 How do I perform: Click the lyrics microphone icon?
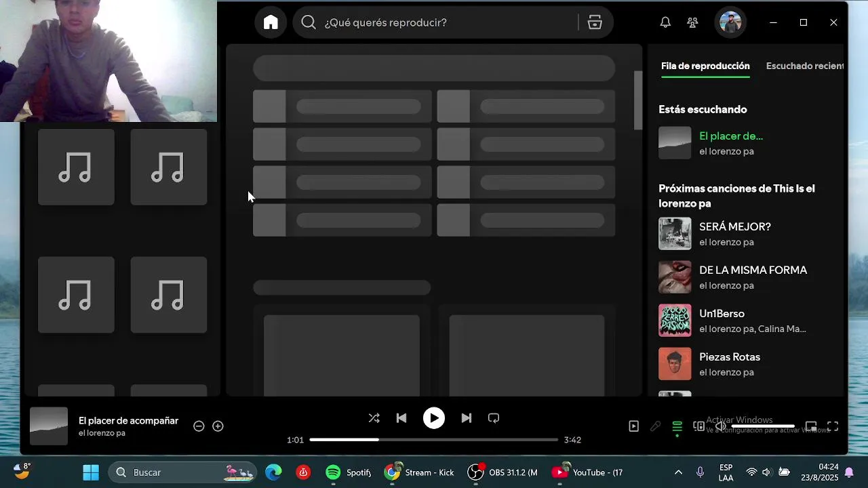click(x=655, y=426)
